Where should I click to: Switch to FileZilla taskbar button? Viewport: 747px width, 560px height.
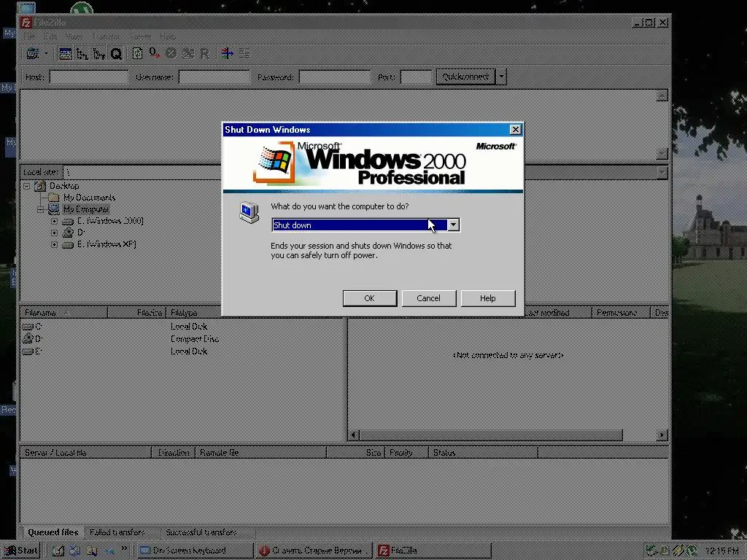[433, 551]
